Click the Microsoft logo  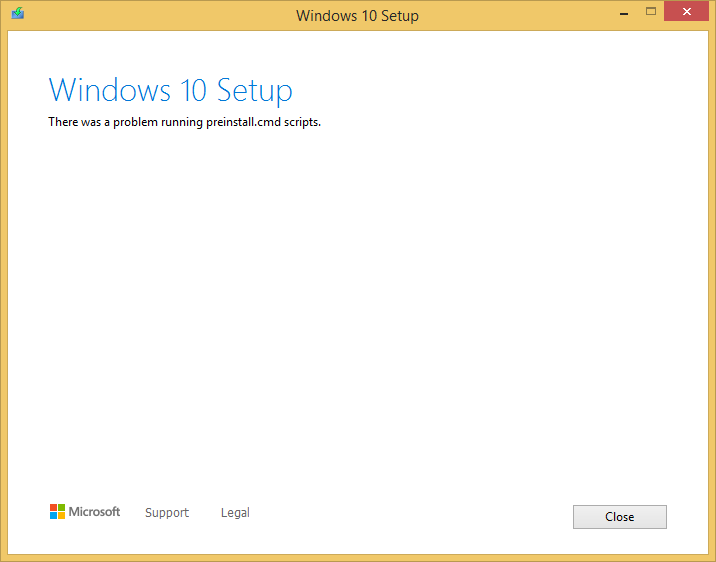[x=85, y=512]
